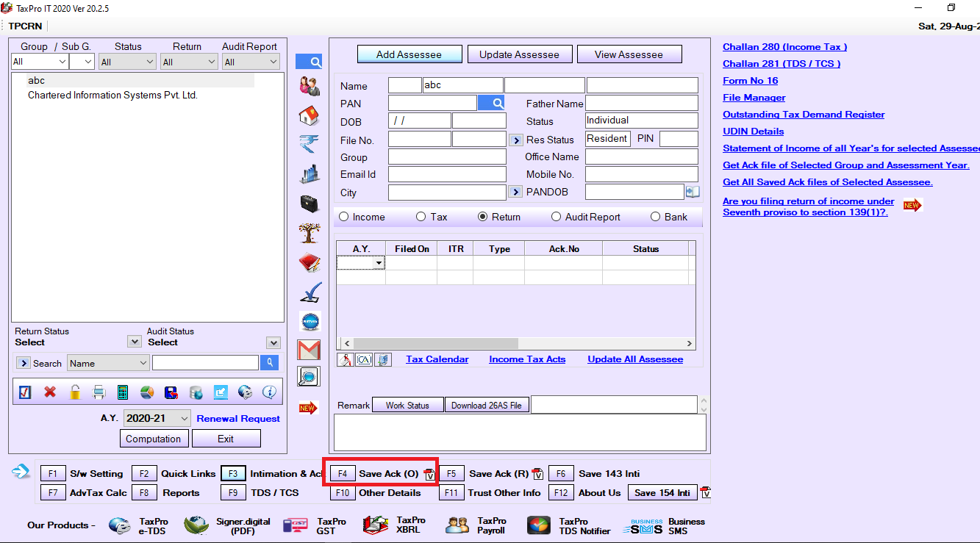
Task: Click the red-roof house icon
Action: coord(310,116)
